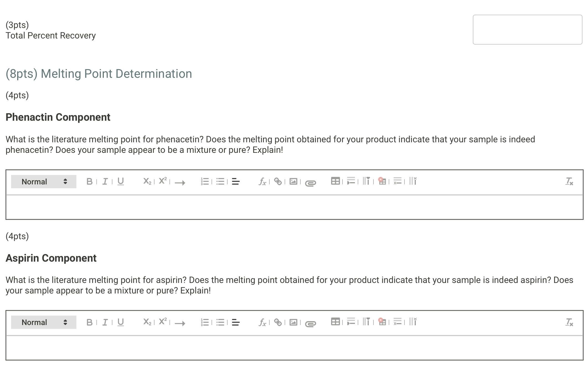Open Normal style dropdown in Phenacetin editor
This screenshot has height=366, width=588.
pyautogui.click(x=43, y=182)
